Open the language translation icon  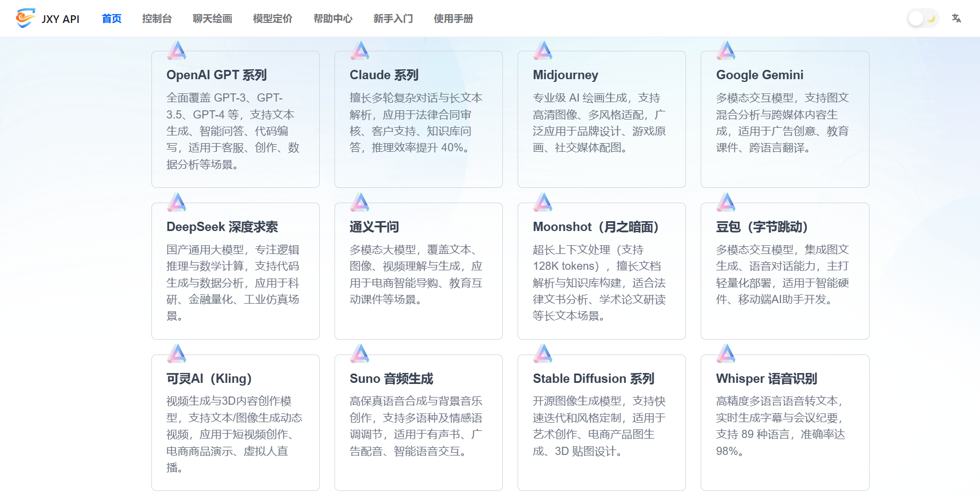click(956, 19)
